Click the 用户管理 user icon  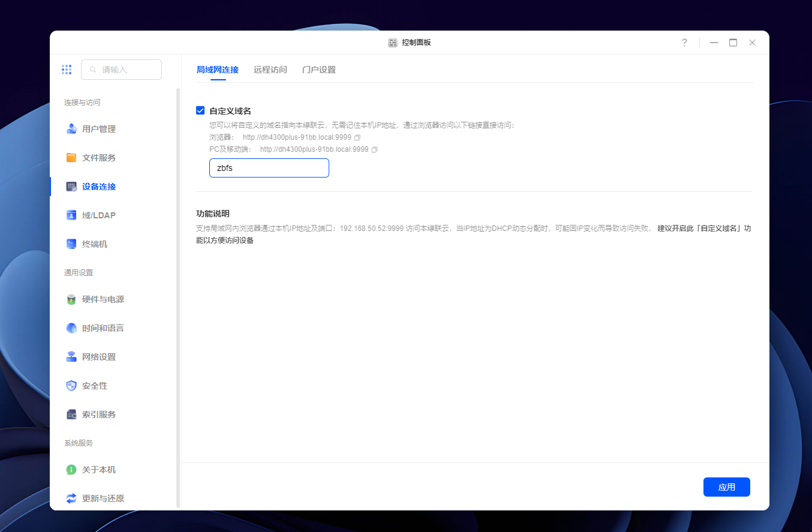[x=71, y=129]
